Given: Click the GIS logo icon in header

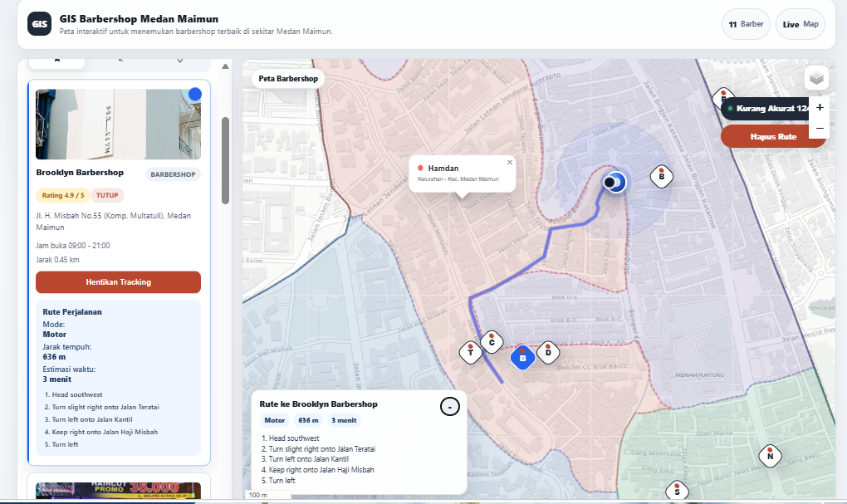Looking at the screenshot, I should click(39, 24).
